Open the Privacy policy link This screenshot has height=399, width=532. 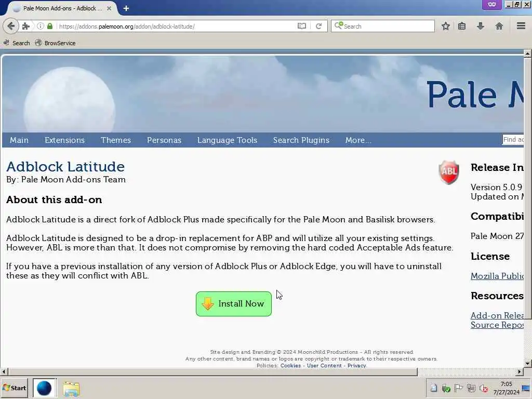coord(356,365)
